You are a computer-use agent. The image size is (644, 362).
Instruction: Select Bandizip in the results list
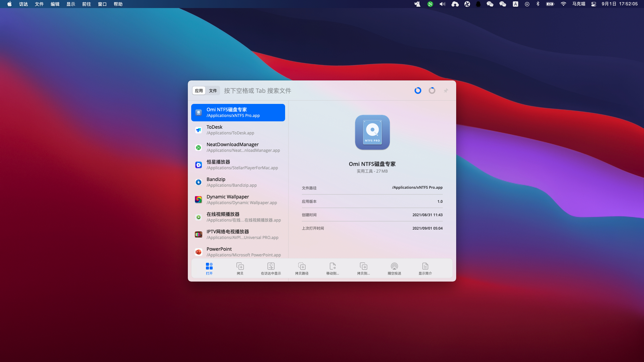(x=238, y=182)
